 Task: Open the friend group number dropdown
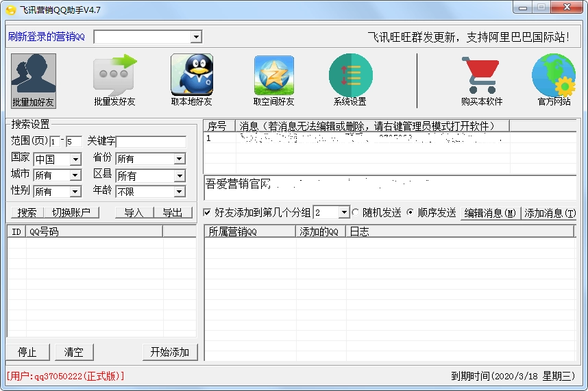pos(344,212)
